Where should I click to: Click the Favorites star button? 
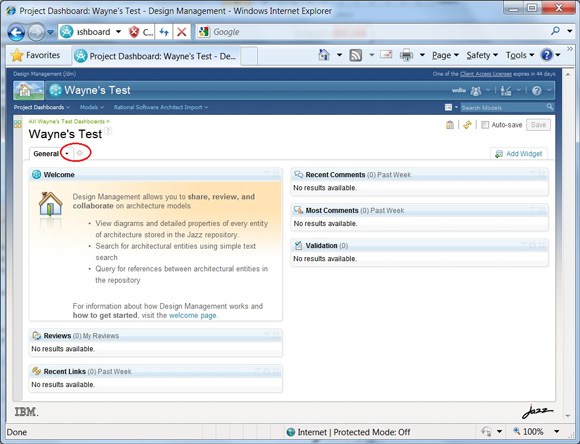36,56
